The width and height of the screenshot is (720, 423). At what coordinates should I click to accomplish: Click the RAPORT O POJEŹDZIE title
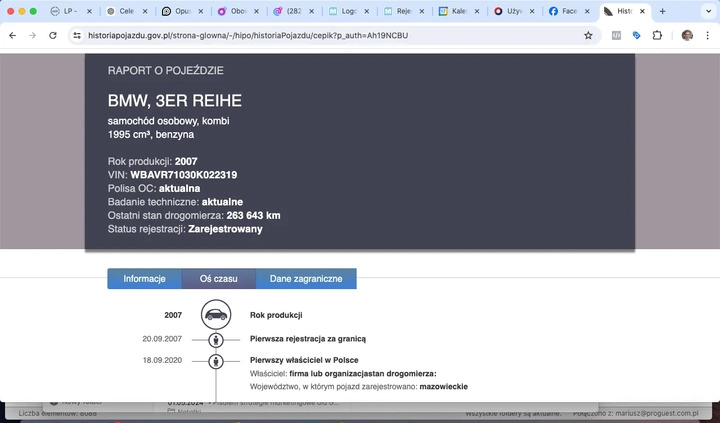(x=166, y=70)
